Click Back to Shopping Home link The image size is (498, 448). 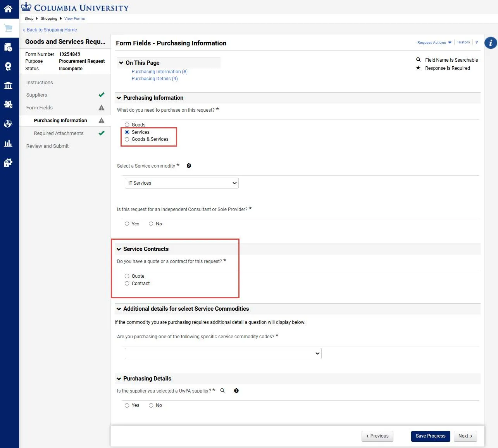click(50, 30)
